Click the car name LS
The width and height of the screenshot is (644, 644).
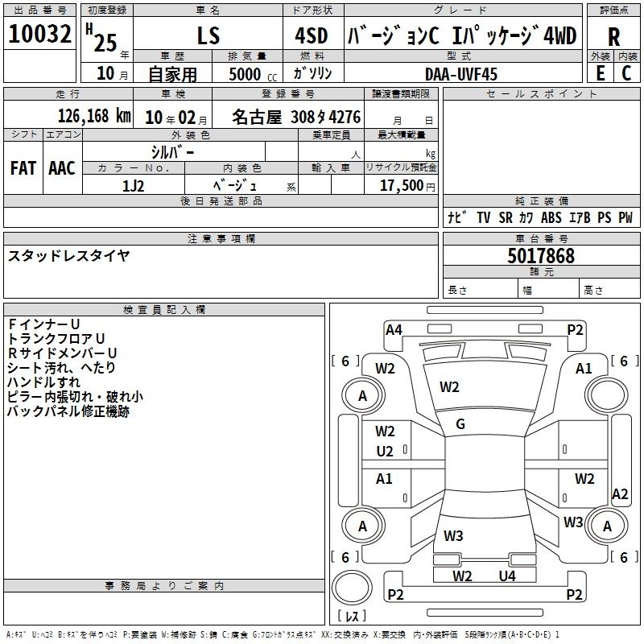pos(208,35)
